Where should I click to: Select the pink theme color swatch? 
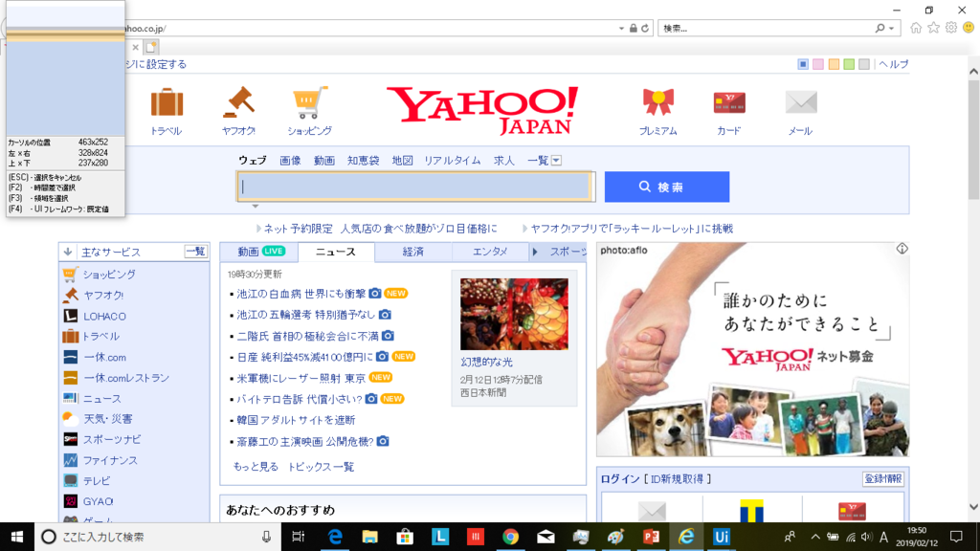(818, 64)
